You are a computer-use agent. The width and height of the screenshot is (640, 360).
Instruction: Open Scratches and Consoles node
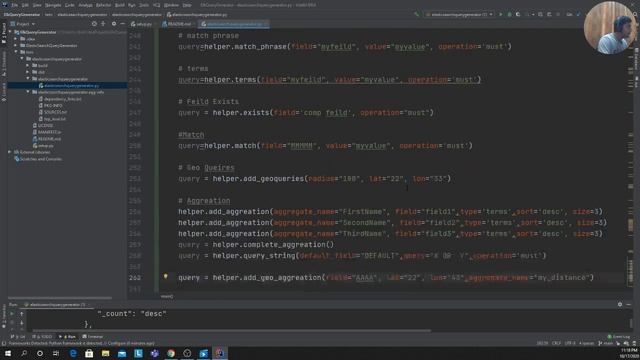tap(38, 159)
